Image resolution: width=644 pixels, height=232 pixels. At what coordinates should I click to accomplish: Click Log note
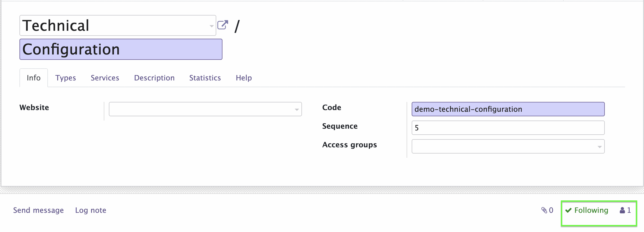click(x=91, y=210)
